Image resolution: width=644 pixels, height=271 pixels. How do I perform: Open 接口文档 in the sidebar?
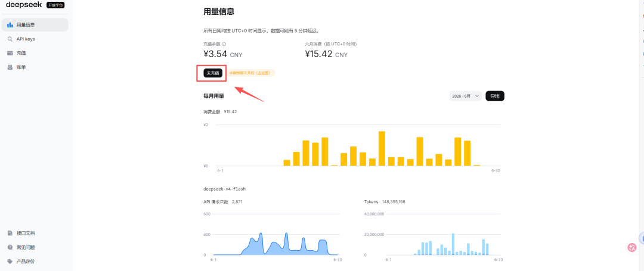click(x=35, y=233)
